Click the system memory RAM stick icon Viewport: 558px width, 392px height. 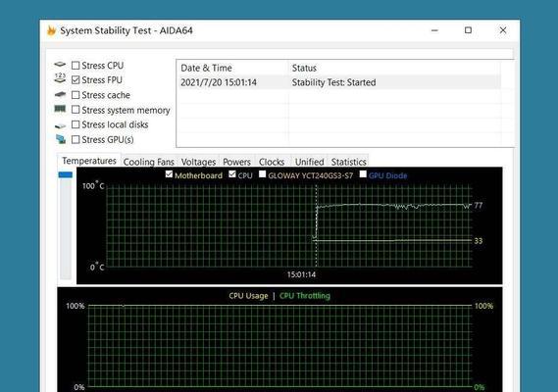[60, 109]
